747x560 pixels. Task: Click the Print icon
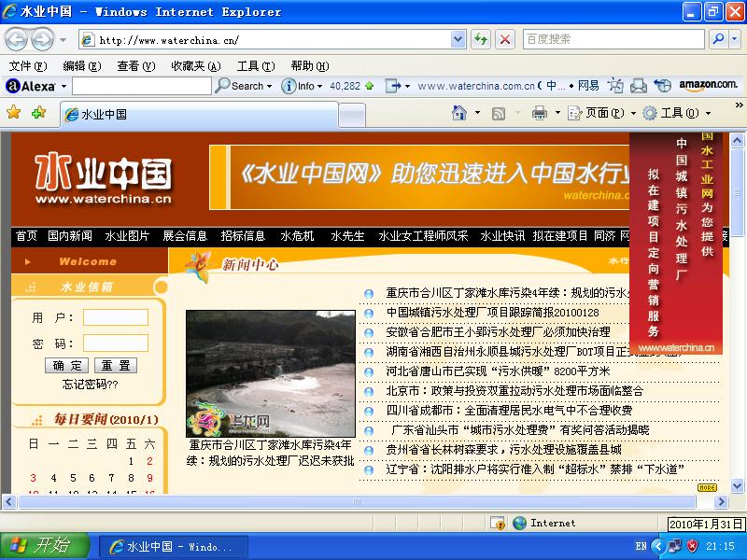tap(540, 113)
